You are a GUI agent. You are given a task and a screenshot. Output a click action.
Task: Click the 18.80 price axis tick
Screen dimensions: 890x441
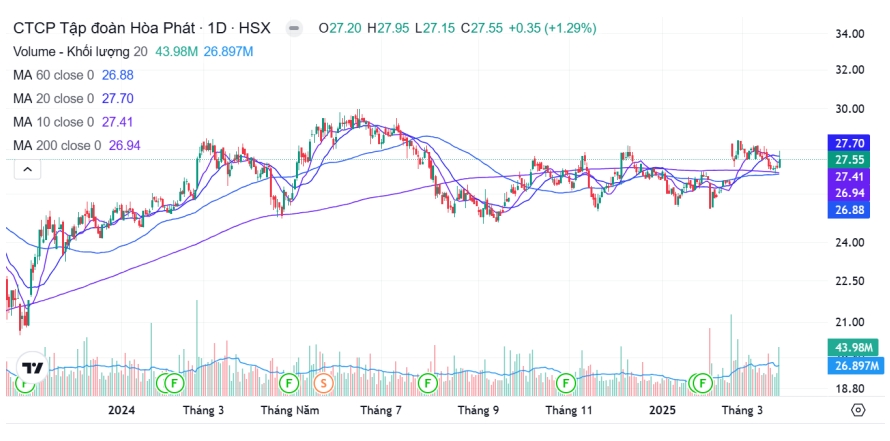(849, 389)
